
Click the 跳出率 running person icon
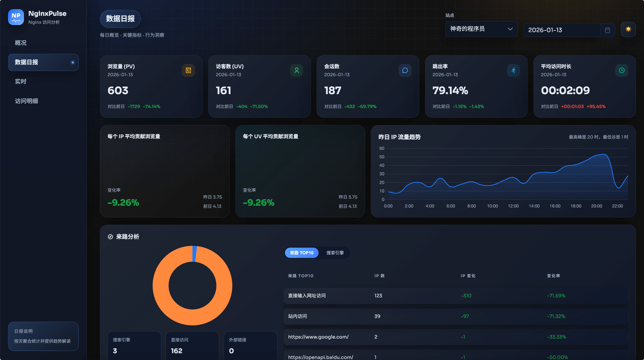click(x=513, y=70)
